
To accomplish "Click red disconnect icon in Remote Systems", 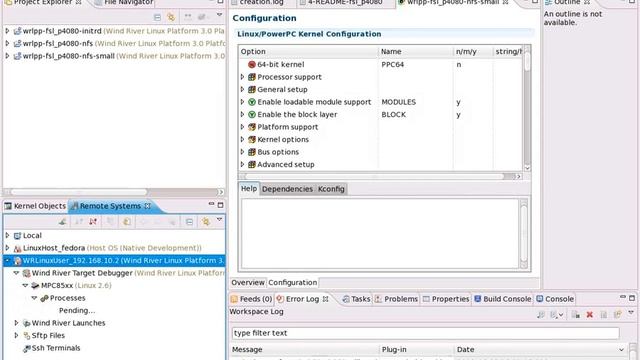I will [93, 222].
